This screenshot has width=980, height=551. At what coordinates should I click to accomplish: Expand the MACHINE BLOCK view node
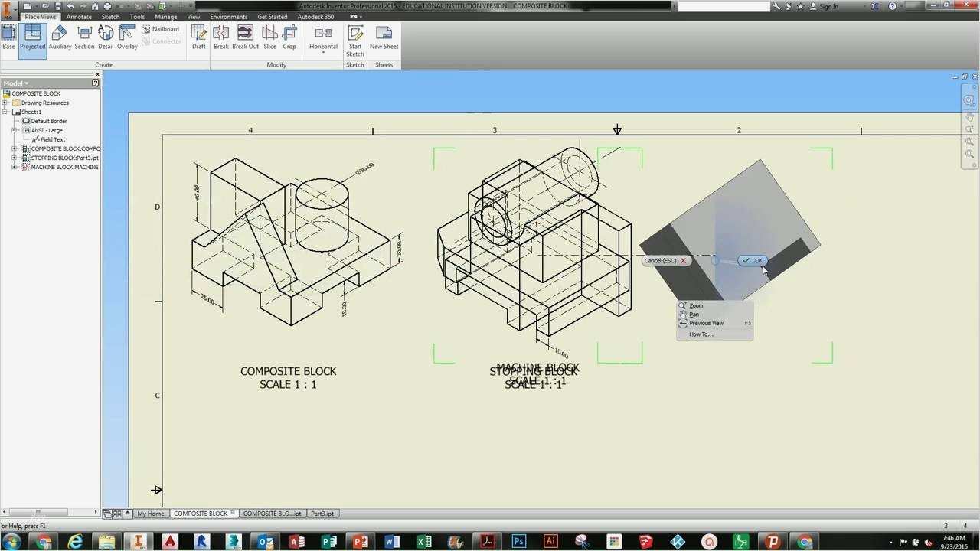pyautogui.click(x=15, y=167)
